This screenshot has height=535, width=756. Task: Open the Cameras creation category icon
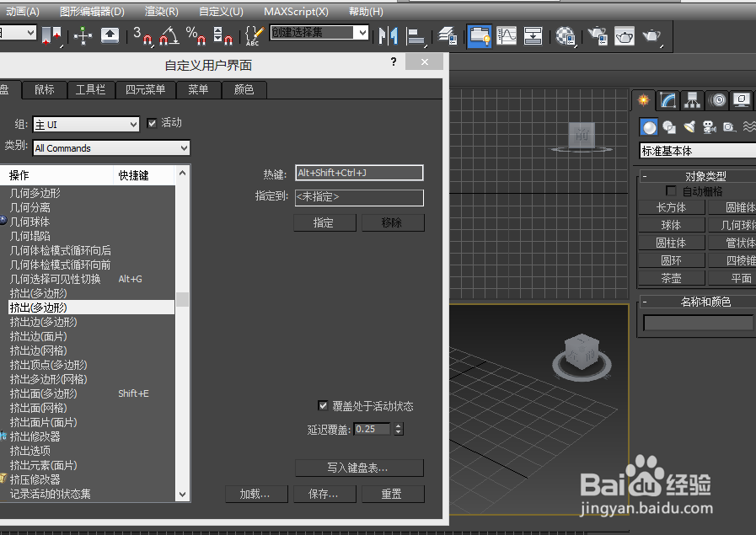coord(708,127)
